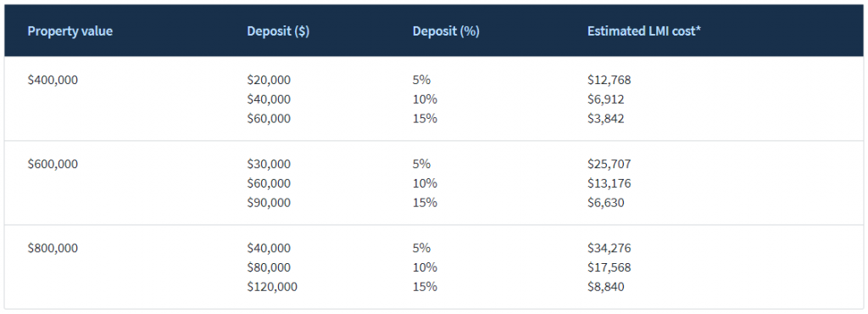Screen dimensions: 868x314
Task: Select the $800,000 property value cell
Action: (x=53, y=248)
